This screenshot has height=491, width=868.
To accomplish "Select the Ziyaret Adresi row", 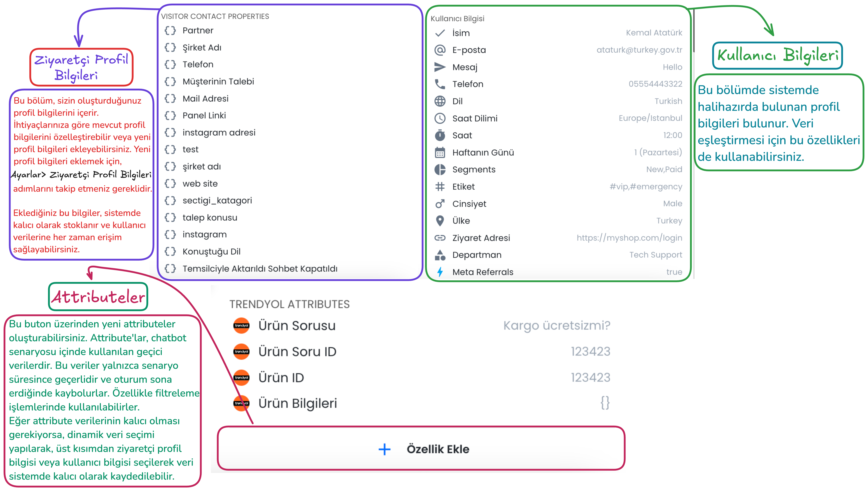I will pyautogui.click(x=558, y=238).
